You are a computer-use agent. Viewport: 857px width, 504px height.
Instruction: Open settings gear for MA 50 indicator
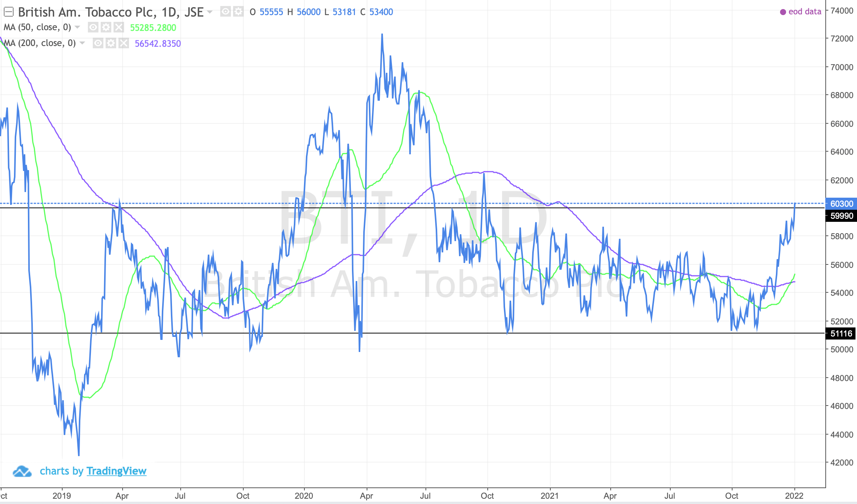[106, 27]
